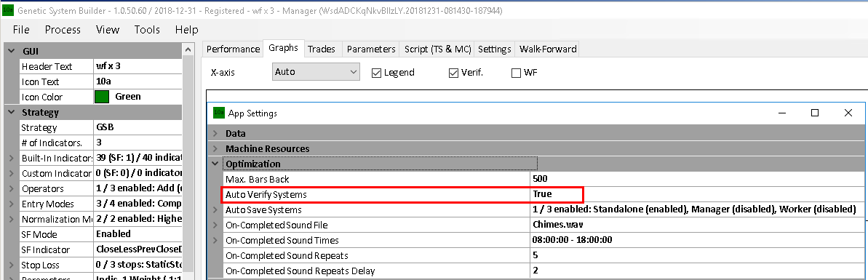Expand the Auto Save Systems row
Viewport: 868px width, 280px height.
point(215,210)
